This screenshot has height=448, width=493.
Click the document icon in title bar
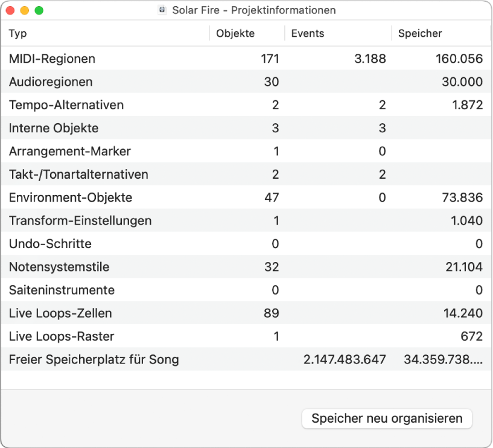pyautogui.click(x=162, y=10)
